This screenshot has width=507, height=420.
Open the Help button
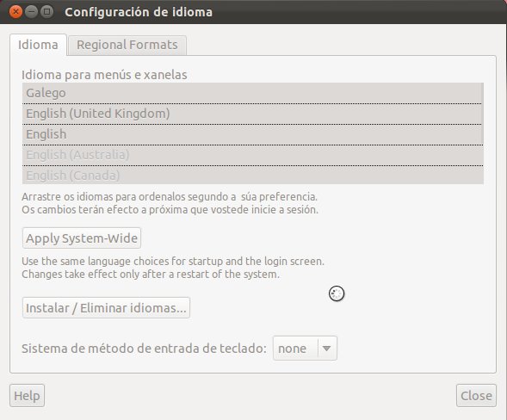pyautogui.click(x=28, y=395)
